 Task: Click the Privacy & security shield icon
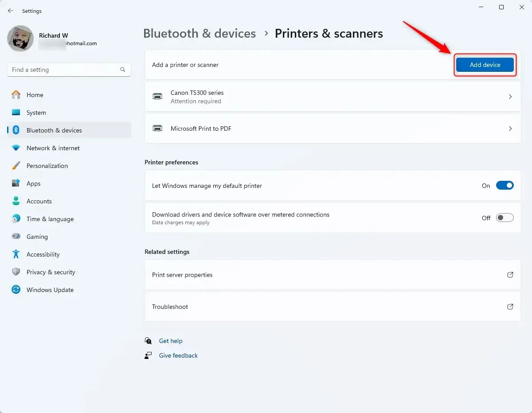tap(16, 272)
